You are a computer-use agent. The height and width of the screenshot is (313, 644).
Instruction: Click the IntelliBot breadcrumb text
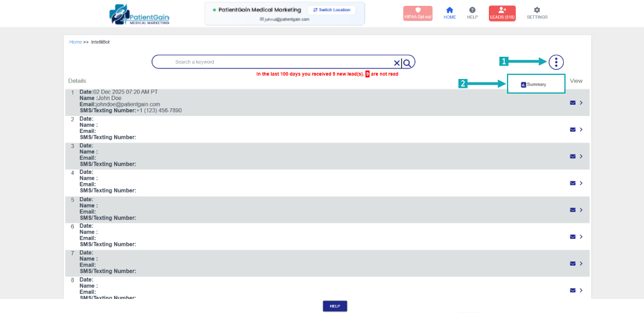point(100,42)
